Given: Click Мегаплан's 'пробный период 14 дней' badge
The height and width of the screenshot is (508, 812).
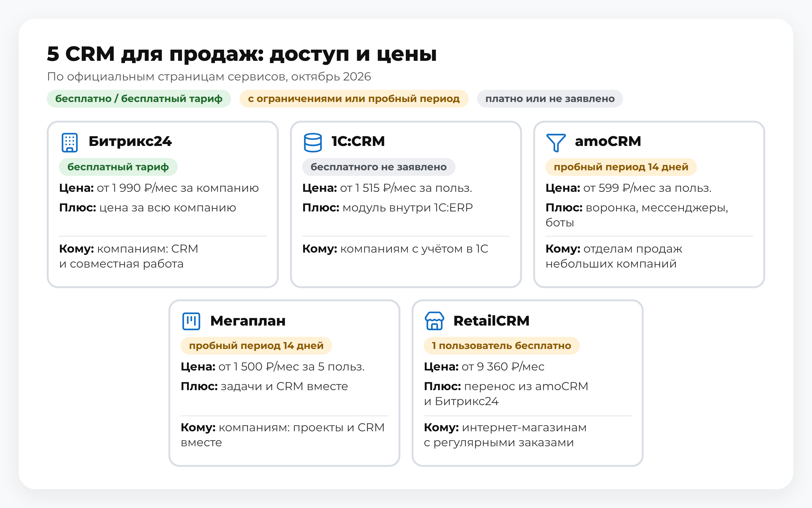Looking at the screenshot, I should click(256, 346).
